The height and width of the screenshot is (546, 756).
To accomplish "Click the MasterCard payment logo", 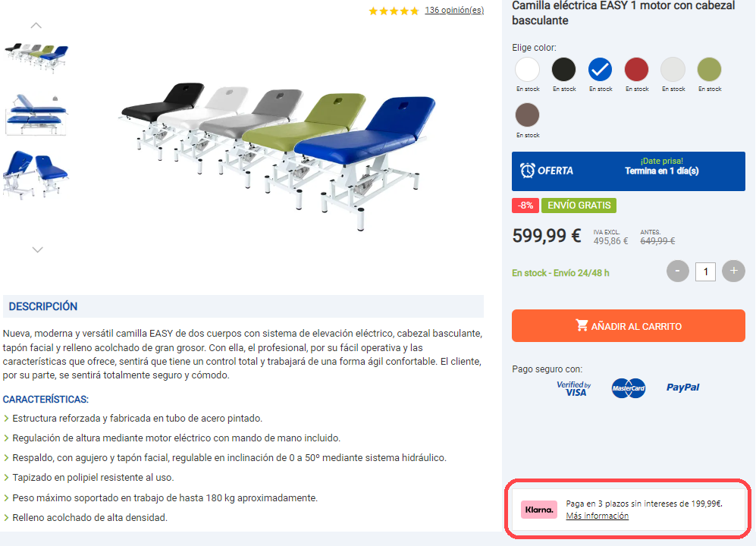I will coord(629,388).
